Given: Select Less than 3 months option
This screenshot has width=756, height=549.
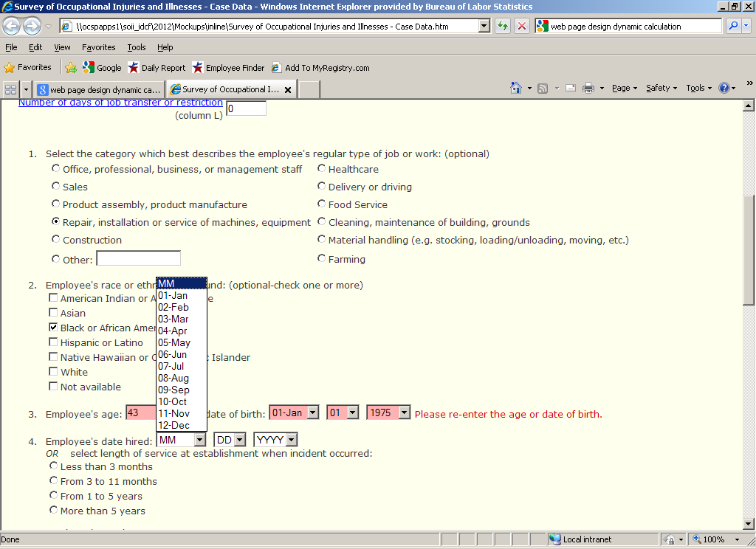Looking at the screenshot, I should [x=54, y=466].
